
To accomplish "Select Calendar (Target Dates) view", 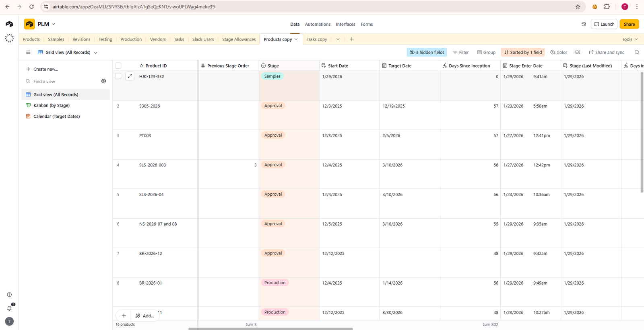I will tap(65, 116).
